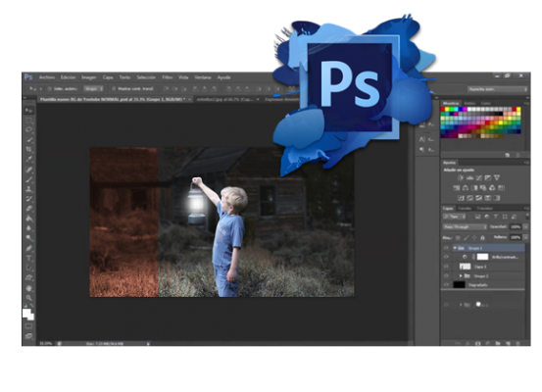542x392 pixels.
Task: Select the Dodge tool
Action: pos(29,238)
